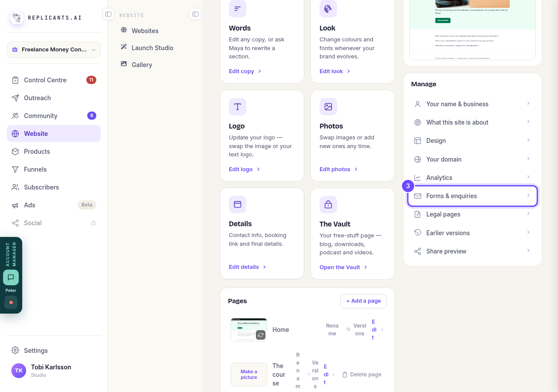Open Your domain settings
Viewport: 558px width, 392px height.
coord(473,159)
